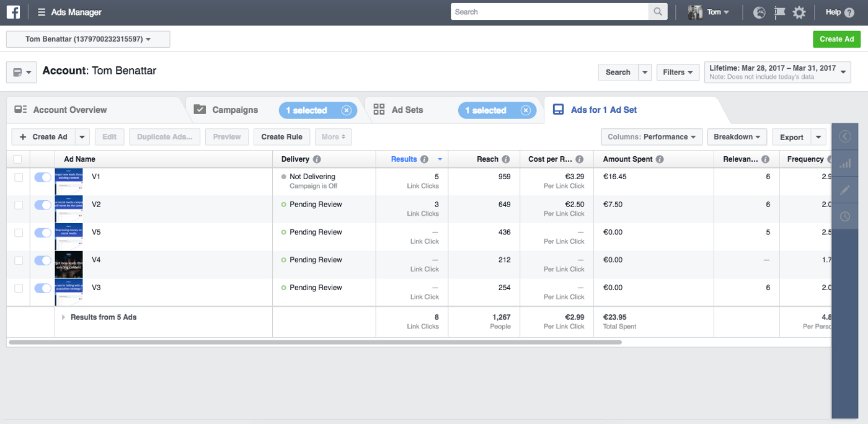The image size is (868, 424).
Task: Clear the Ad Sets selection filter
Action: 526,110
